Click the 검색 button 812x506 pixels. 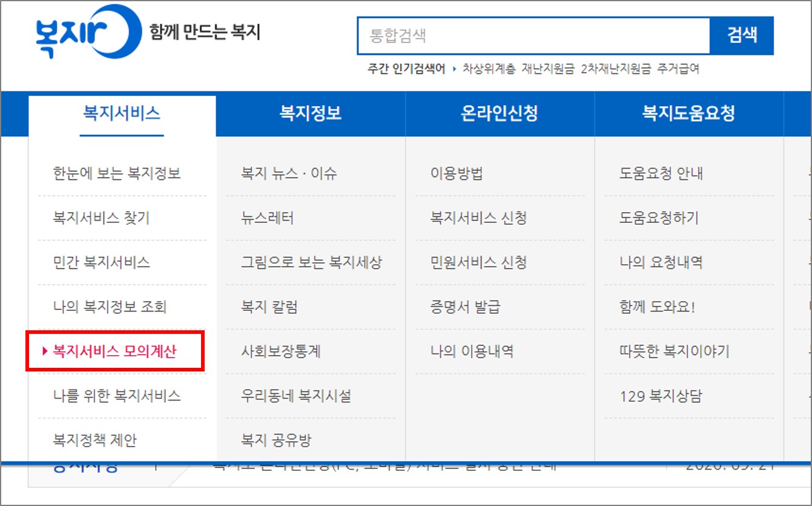[x=742, y=35]
